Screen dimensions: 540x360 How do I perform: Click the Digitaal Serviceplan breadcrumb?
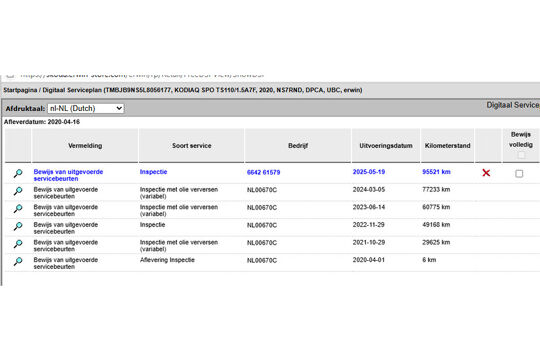click(x=72, y=90)
